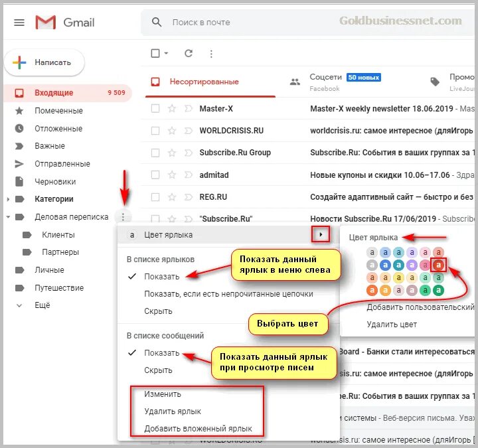Screen dimensions: 478x448
Task: Open the Новые купоны и скидки email
Action: point(380,175)
